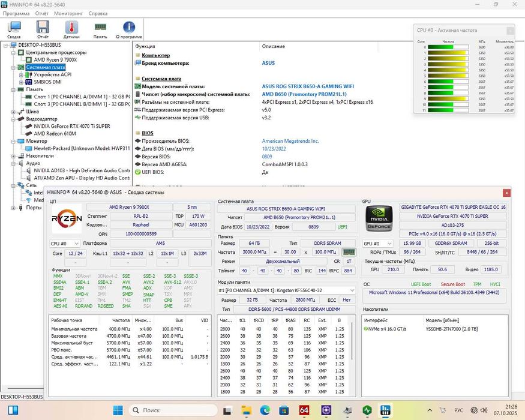525x420 pixels.
Task: Click the Функция column header
Action: [x=145, y=46]
